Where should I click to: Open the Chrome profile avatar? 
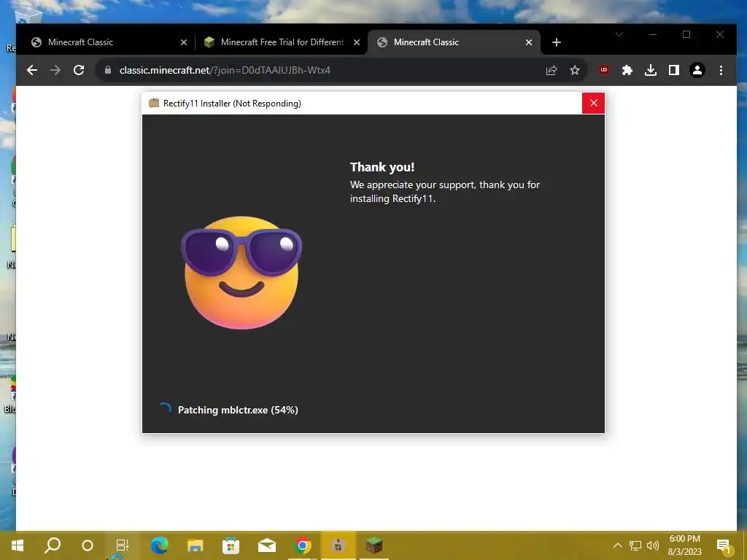697,71
